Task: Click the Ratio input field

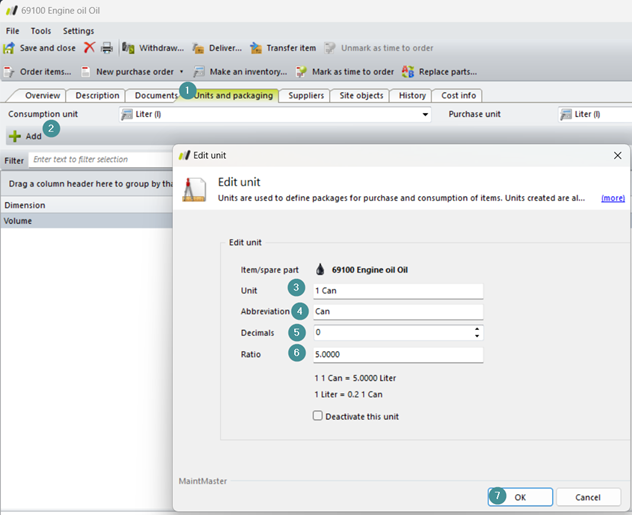Action: coord(397,354)
